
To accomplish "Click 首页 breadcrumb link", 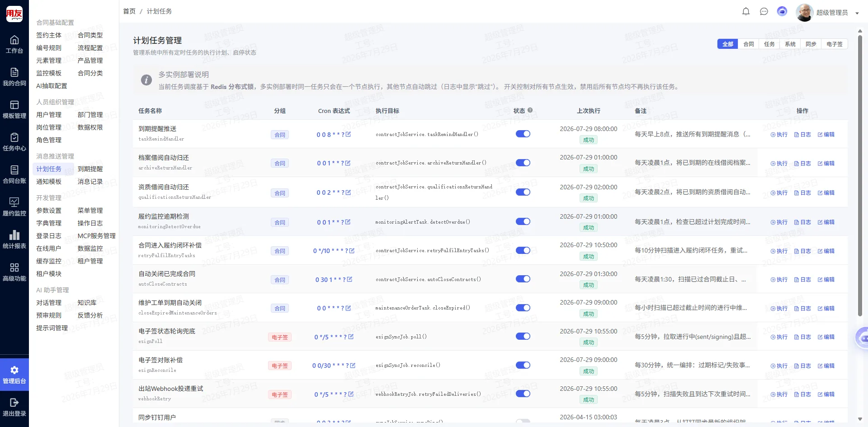I will tap(129, 11).
